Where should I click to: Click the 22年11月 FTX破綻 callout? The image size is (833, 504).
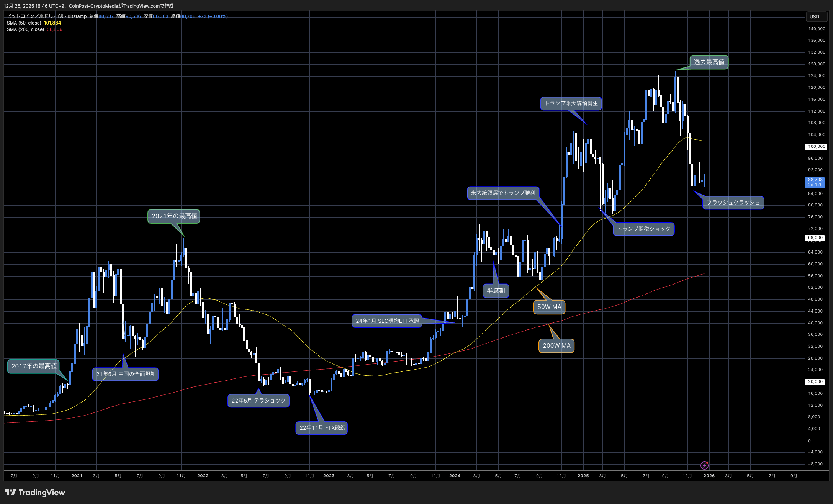(x=322, y=428)
